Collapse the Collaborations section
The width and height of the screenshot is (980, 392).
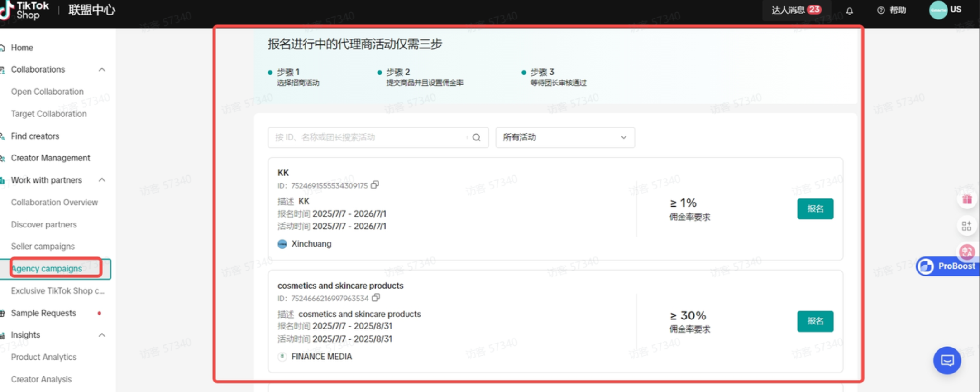tap(102, 69)
